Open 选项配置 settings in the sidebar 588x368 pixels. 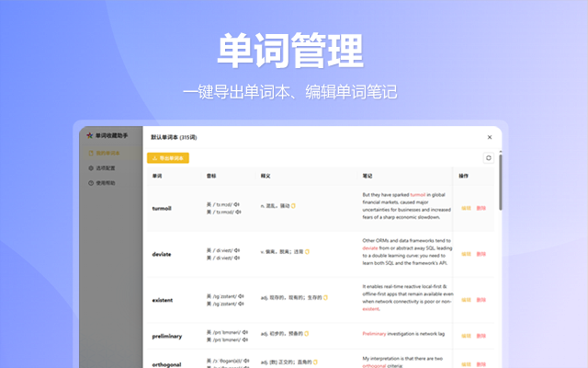click(102, 168)
